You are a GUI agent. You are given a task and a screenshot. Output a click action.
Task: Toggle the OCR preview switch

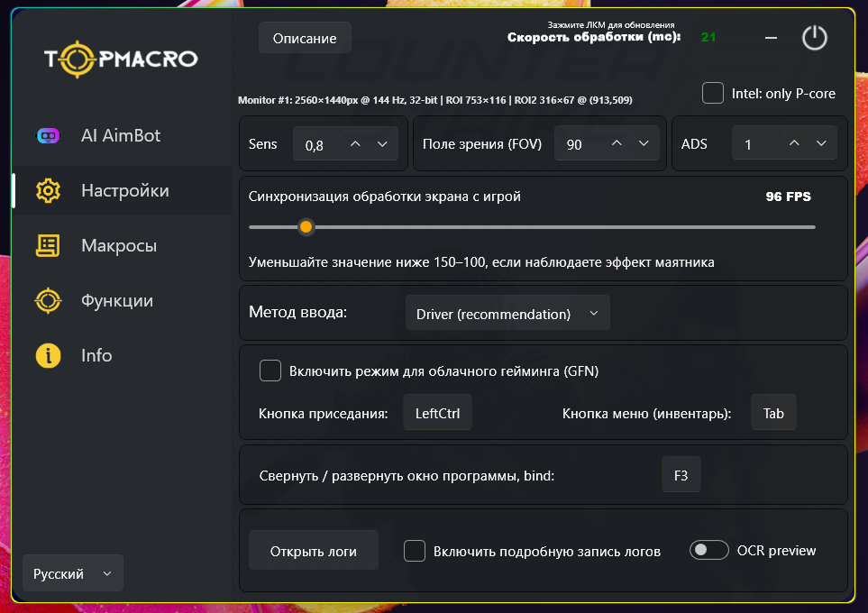coord(709,550)
